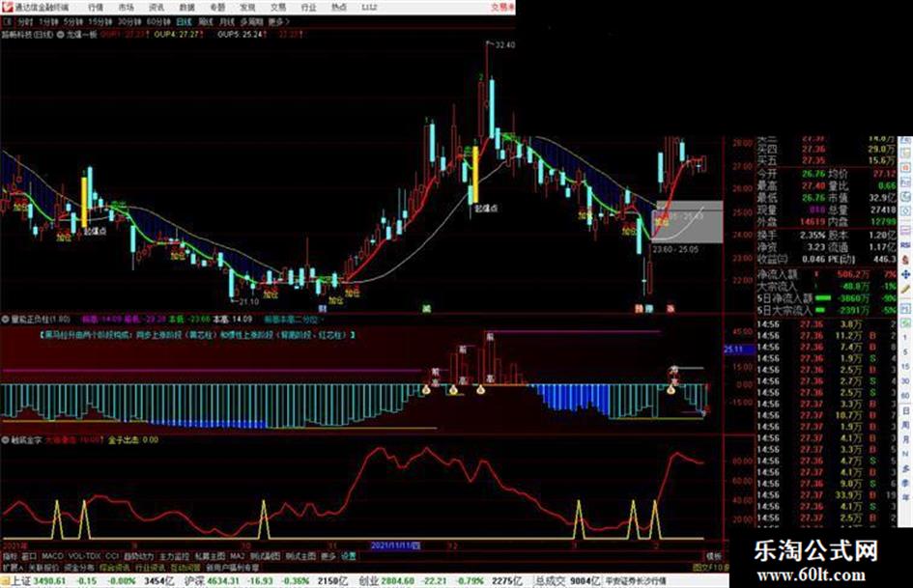913x588 pixels.
Task: Click sidebar period shortcut 60
Action: (x=905, y=396)
